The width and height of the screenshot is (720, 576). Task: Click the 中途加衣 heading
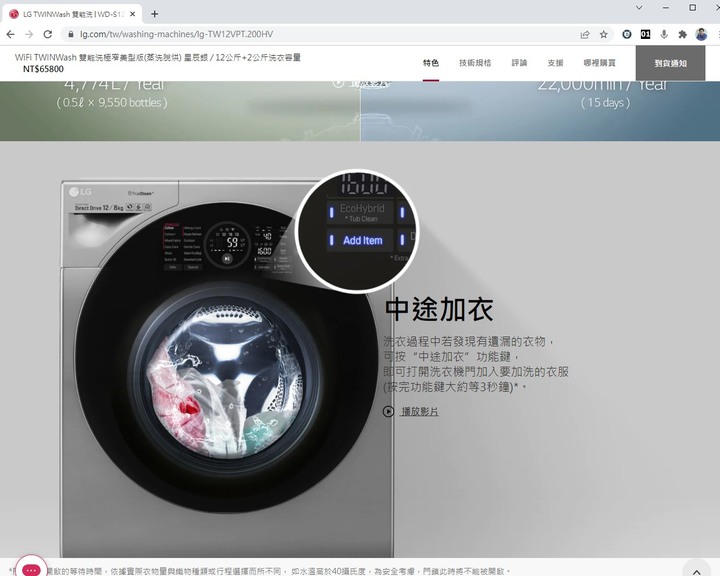pyautogui.click(x=439, y=309)
